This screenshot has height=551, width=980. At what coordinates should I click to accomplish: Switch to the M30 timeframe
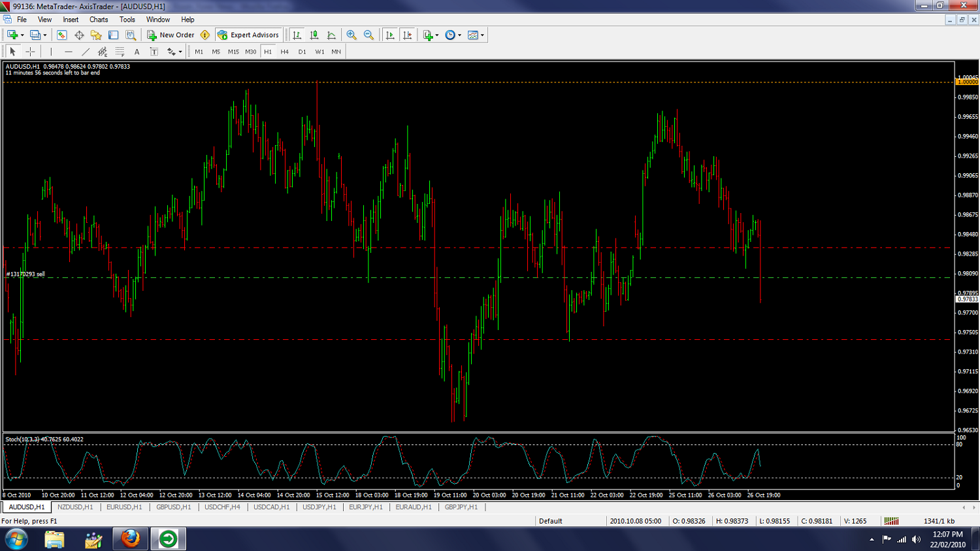pyautogui.click(x=251, y=52)
